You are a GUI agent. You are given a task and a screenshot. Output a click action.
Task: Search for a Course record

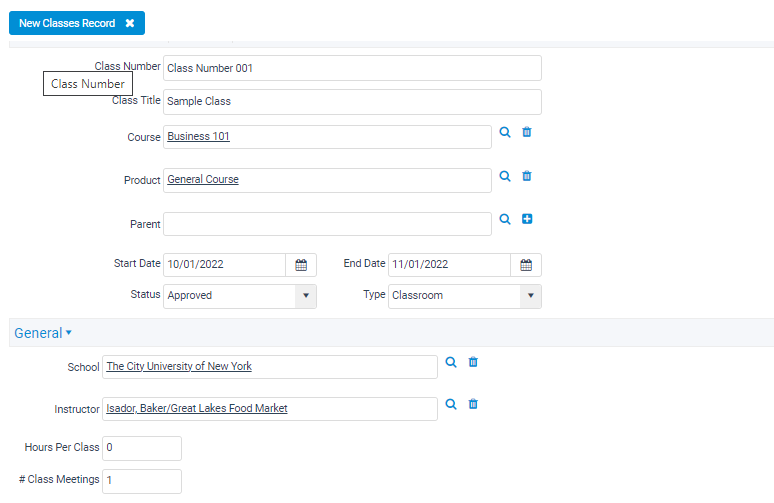(x=504, y=132)
